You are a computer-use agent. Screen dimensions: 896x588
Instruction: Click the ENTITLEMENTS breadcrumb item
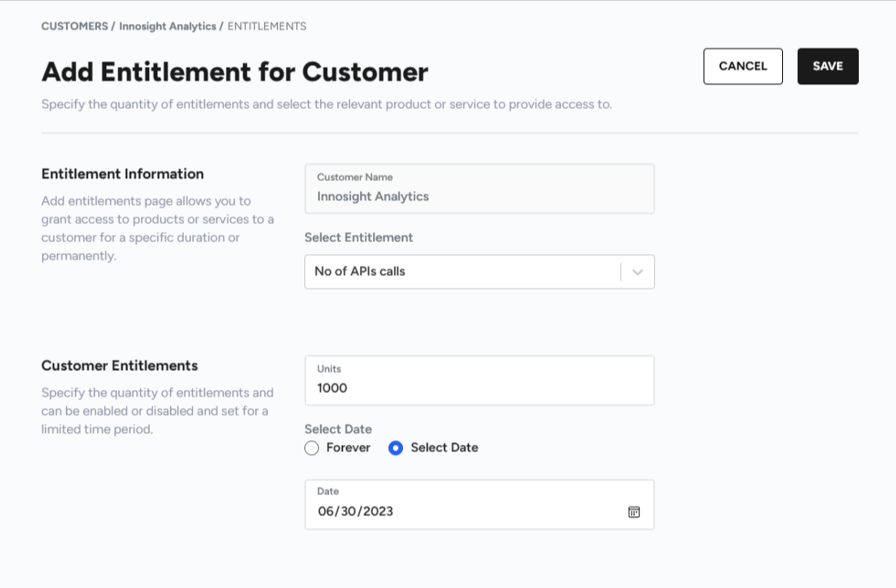click(267, 26)
